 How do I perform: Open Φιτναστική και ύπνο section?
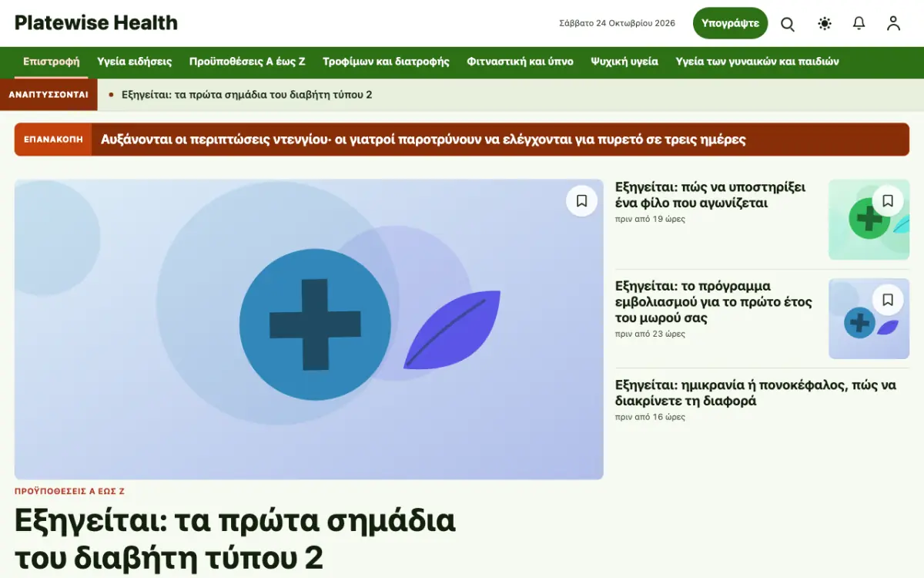pos(520,62)
